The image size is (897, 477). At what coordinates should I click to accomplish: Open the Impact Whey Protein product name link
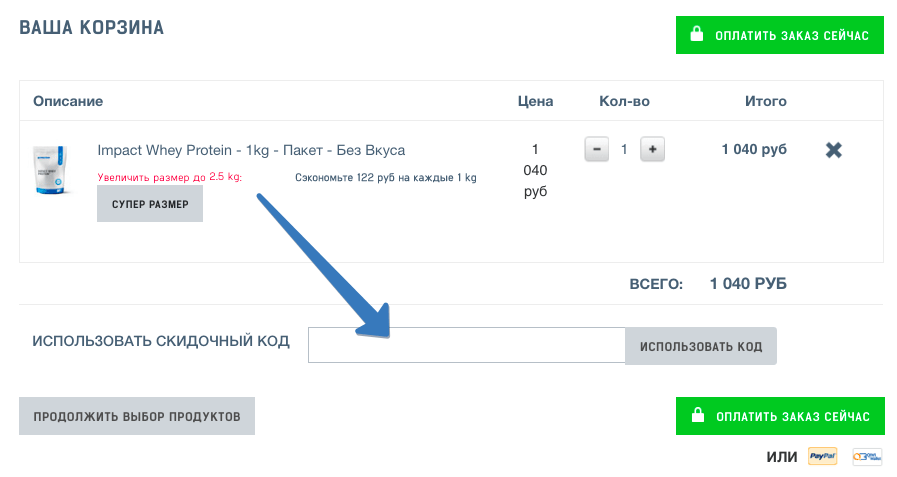pos(251,150)
